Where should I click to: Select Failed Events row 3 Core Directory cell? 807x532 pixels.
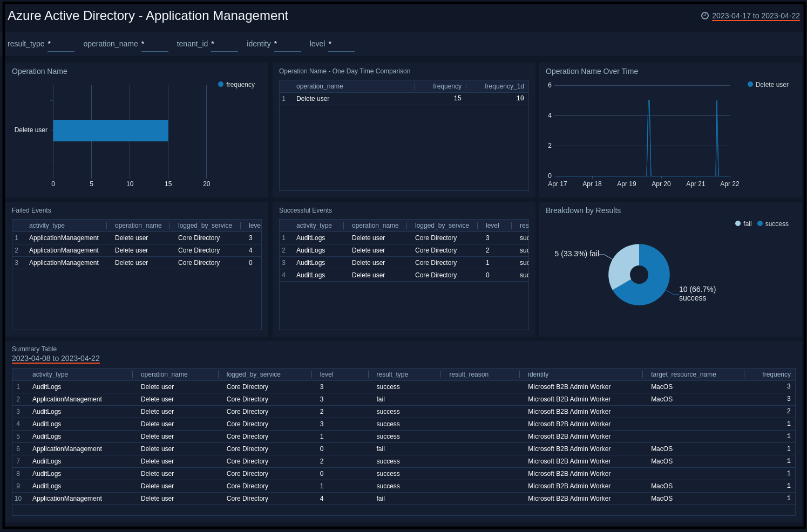[x=199, y=263]
